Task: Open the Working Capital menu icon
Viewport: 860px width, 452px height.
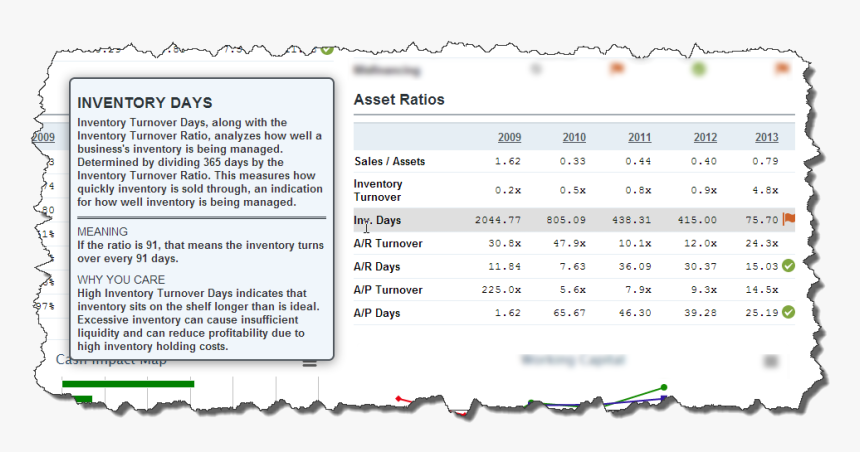Action: (x=771, y=361)
